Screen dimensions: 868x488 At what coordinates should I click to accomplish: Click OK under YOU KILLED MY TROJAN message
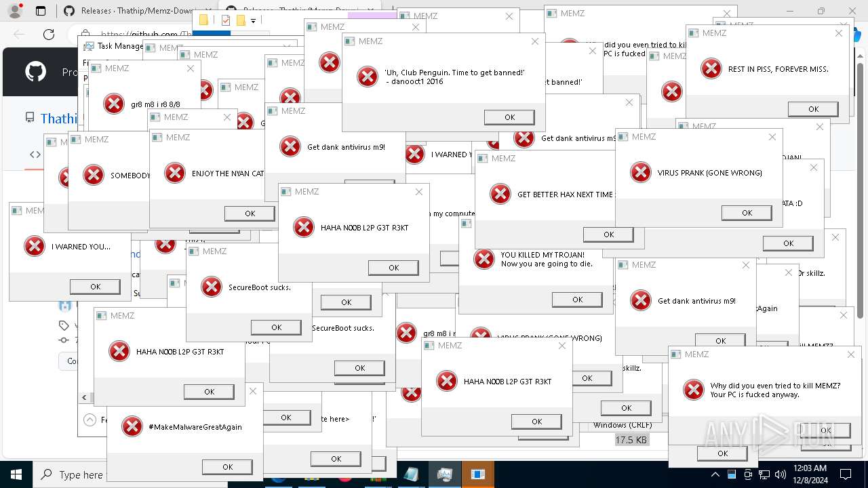(577, 300)
